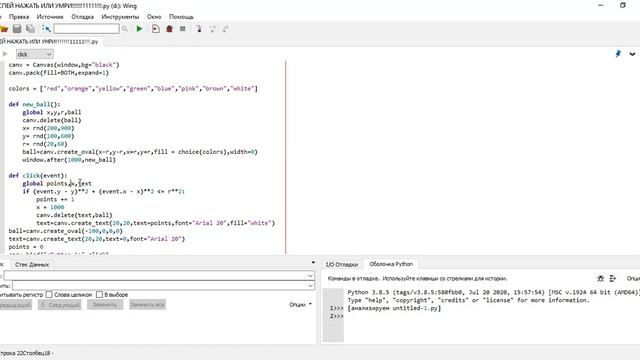The image size is (640, 360).
Task: Click the "canv.pack(fill=BOTH,expand=1)" line
Action: coord(59,73)
